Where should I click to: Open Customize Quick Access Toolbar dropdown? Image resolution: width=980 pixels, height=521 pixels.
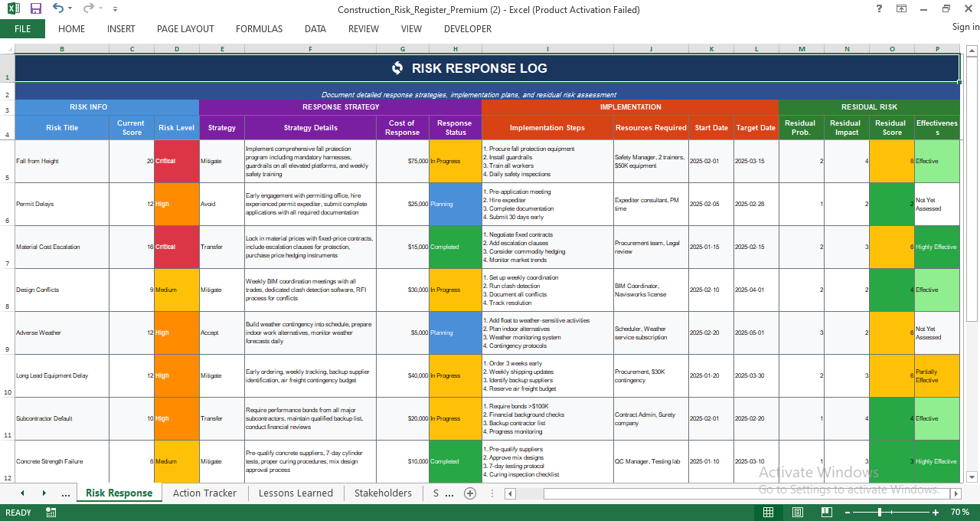pyautogui.click(x=115, y=10)
